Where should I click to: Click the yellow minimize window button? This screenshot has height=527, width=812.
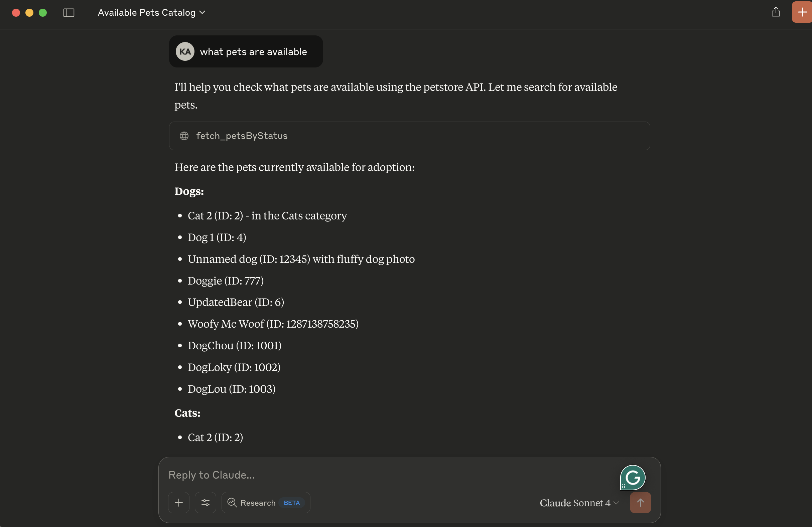point(29,13)
